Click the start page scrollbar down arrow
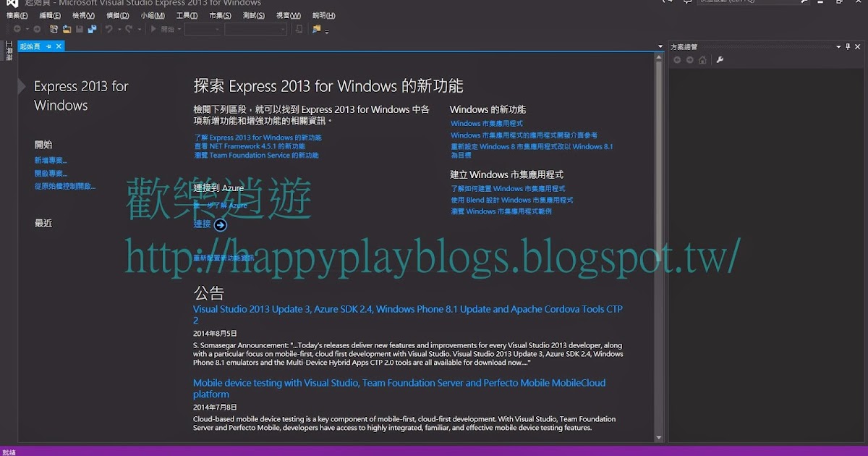 [x=659, y=437]
